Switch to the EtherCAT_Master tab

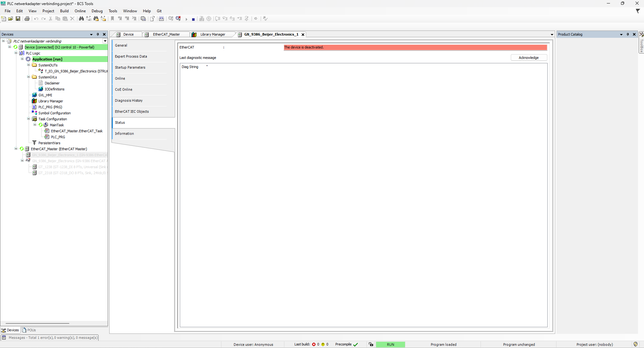tap(166, 34)
